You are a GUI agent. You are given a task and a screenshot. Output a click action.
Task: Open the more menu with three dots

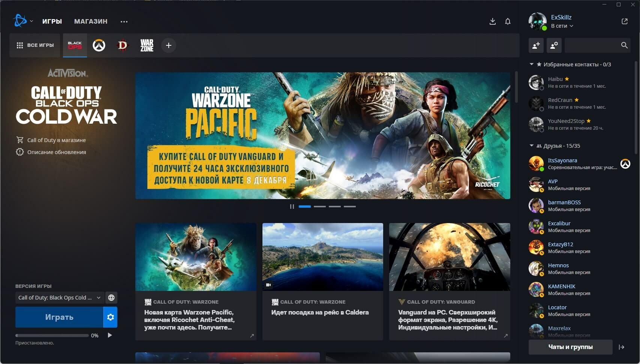click(x=124, y=22)
